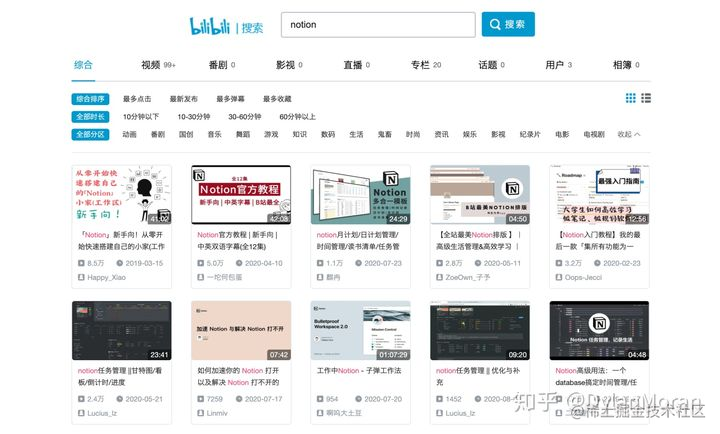Open the 用户 3 tab
Screen dimensions: 720x434
558,65
